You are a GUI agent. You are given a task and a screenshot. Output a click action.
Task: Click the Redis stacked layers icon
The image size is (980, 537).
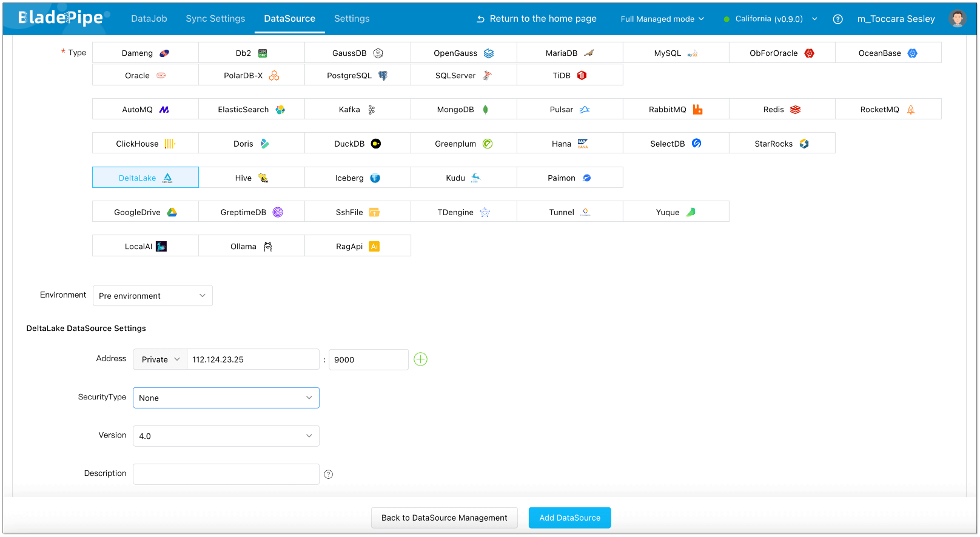[x=795, y=110]
